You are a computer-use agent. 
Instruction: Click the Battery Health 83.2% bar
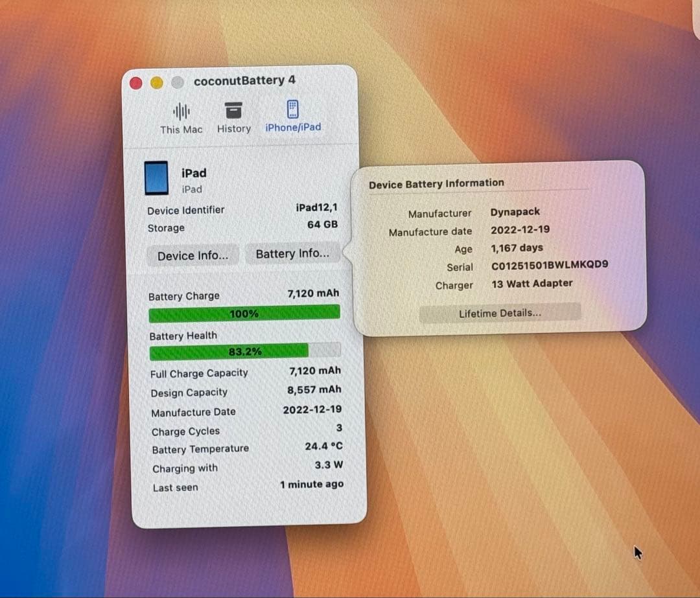click(245, 351)
